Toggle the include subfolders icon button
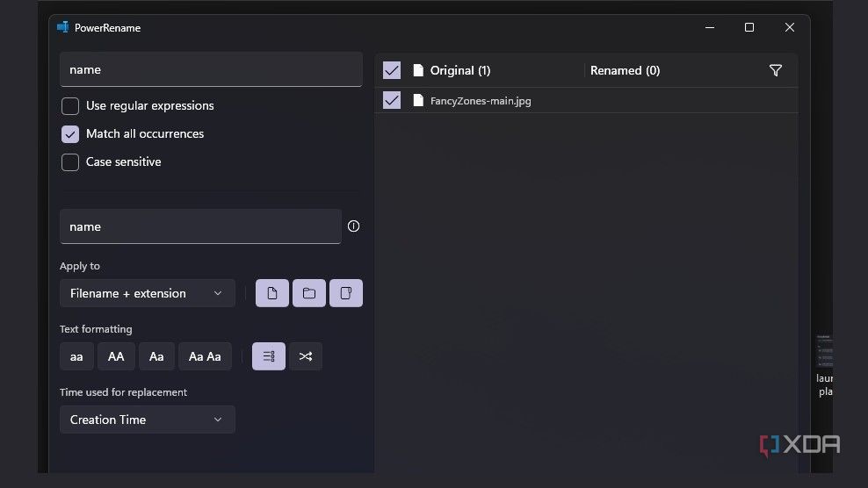Image resolution: width=868 pixels, height=488 pixels. pos(346,293)
